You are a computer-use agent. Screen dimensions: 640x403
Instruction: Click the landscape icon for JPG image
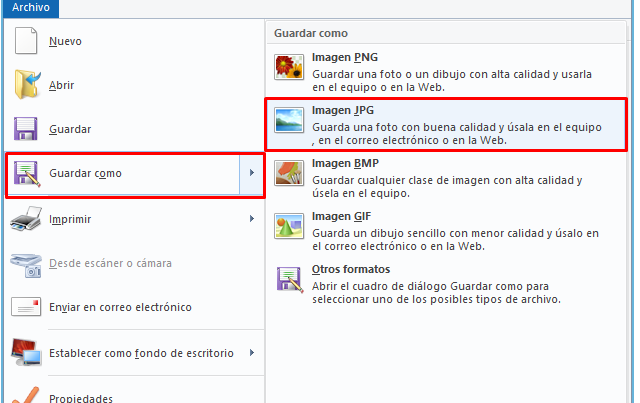coord(289,120)
